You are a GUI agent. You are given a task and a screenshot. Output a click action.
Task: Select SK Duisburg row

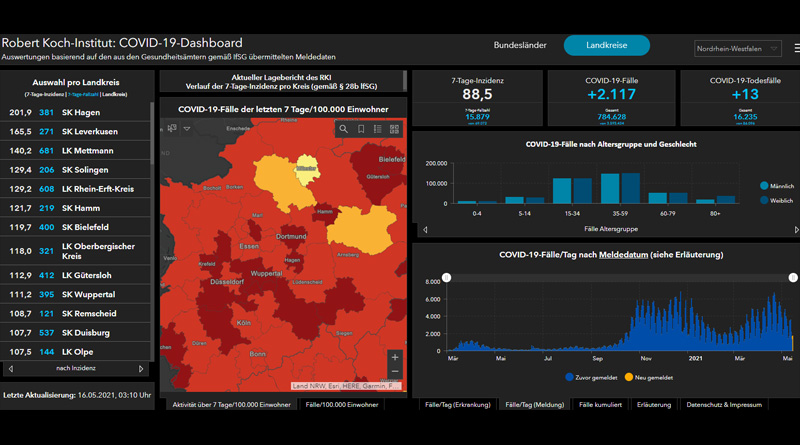(x=76, y=333)
